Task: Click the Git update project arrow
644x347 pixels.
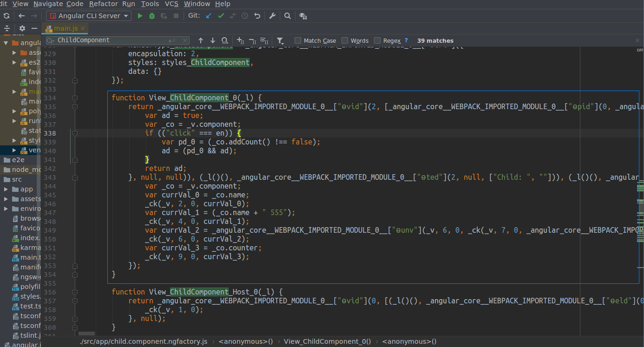Action: pyautogui.click(x=209, y=16)
